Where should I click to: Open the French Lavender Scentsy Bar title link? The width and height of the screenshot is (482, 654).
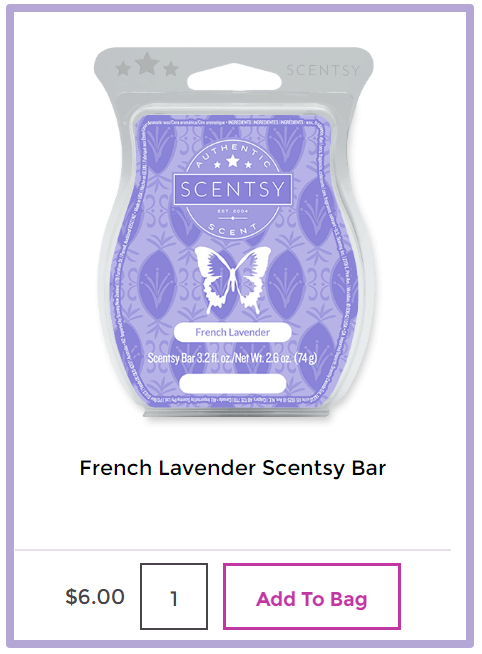coord(233,468)
